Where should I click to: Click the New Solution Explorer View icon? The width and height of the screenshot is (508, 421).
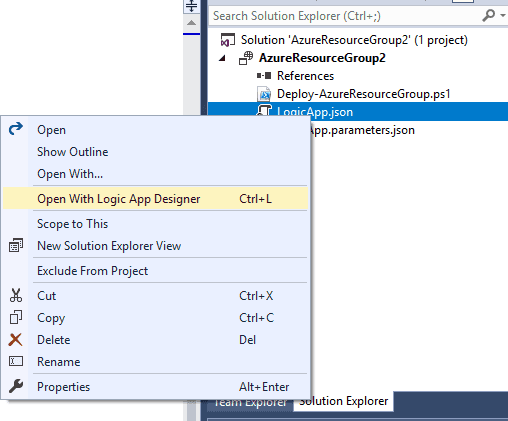pos(16,245)
